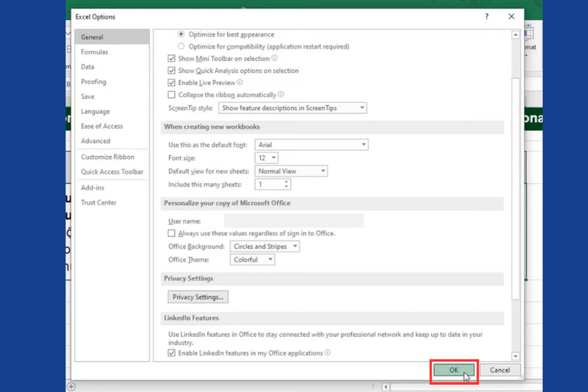588x392 pixels.
Task: Open the Font size dropdown
Action: click(x=266, y=158)
